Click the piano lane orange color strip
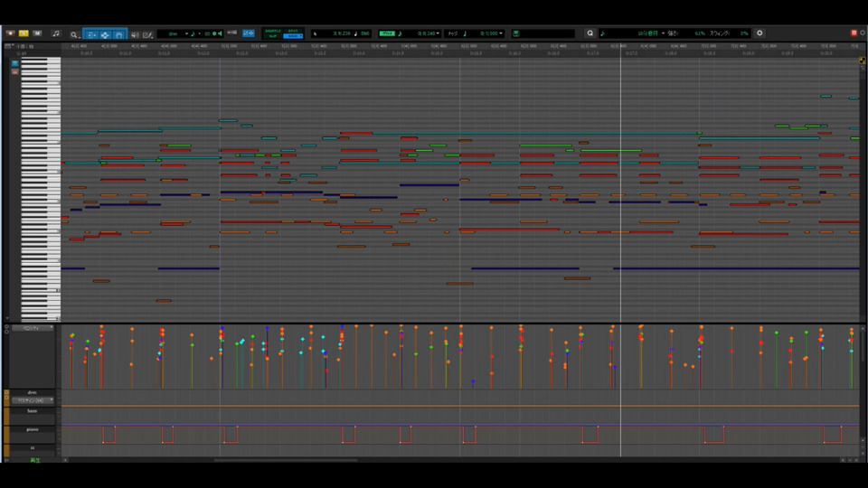 click(6, 434)
